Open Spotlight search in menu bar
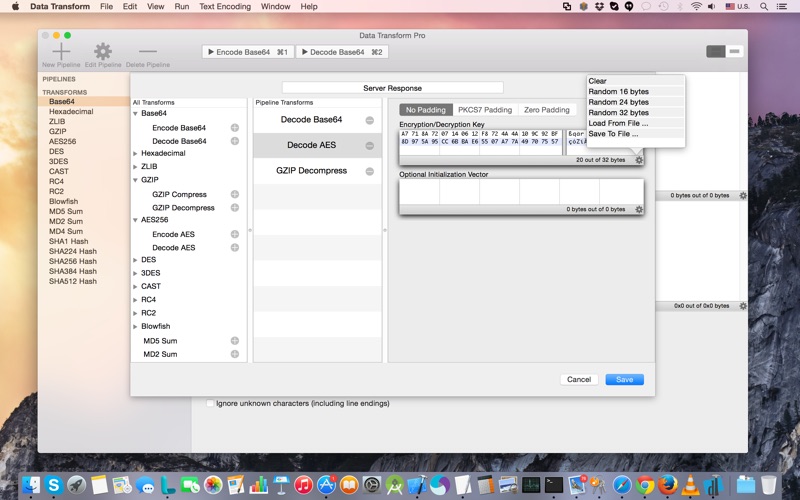 coord(764,7)
